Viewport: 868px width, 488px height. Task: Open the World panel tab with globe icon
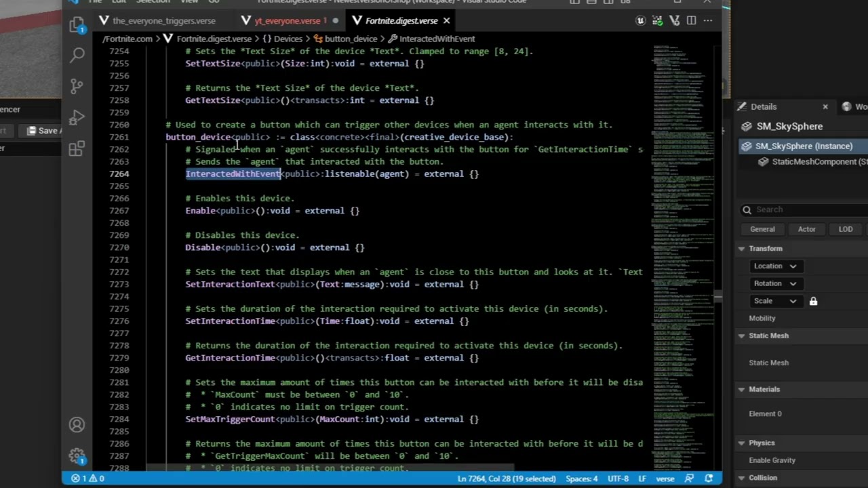coord(854,106)
